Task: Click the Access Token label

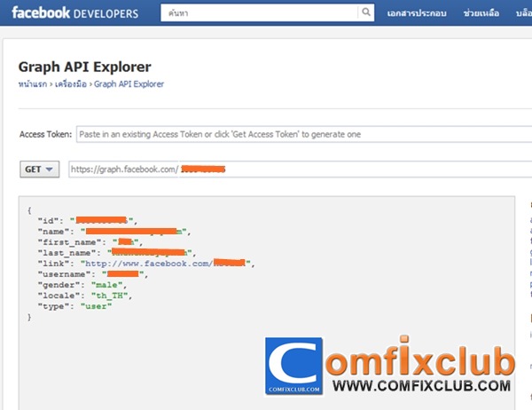Action: click(45, 134)
